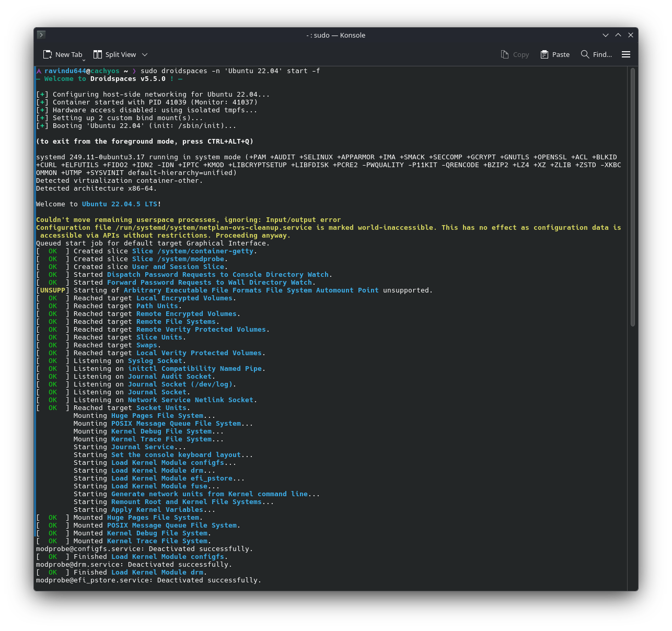Click the 'Container started with PID 41039' line
This screenshot has width=672, height=631.
(147, 102)
